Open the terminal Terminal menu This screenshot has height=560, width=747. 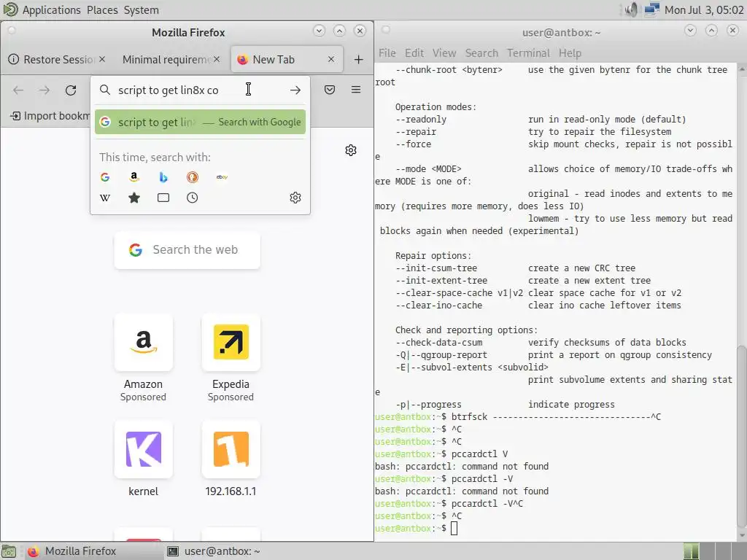coord(528,52)
